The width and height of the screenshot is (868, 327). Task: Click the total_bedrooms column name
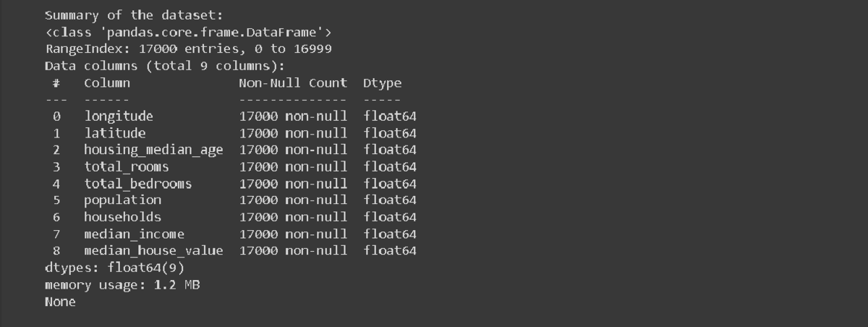[138, 184]
